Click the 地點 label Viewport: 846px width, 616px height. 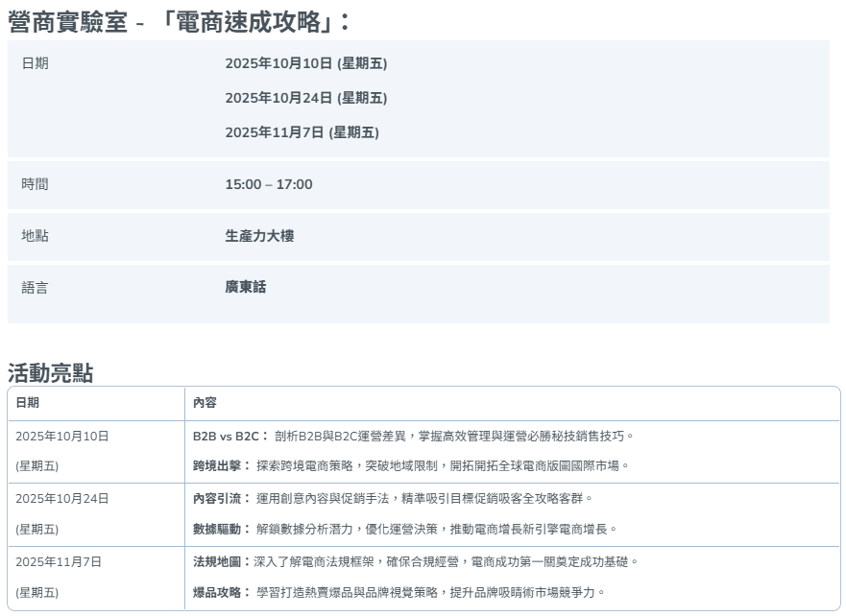tap(35, 236)
